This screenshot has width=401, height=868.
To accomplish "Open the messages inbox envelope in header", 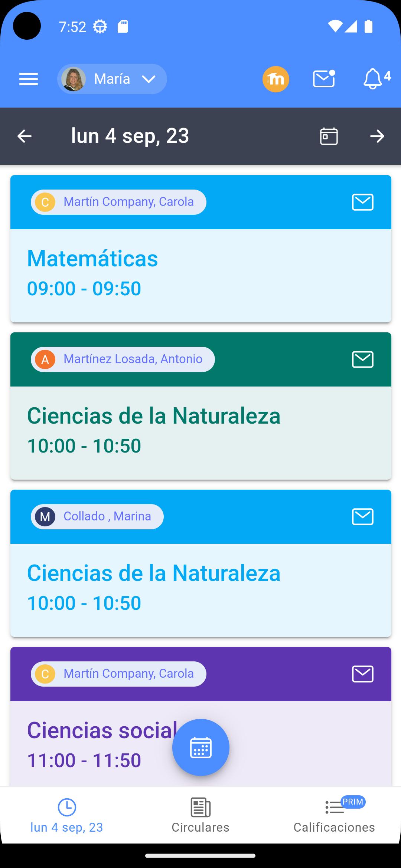I will tap(324, 79).
